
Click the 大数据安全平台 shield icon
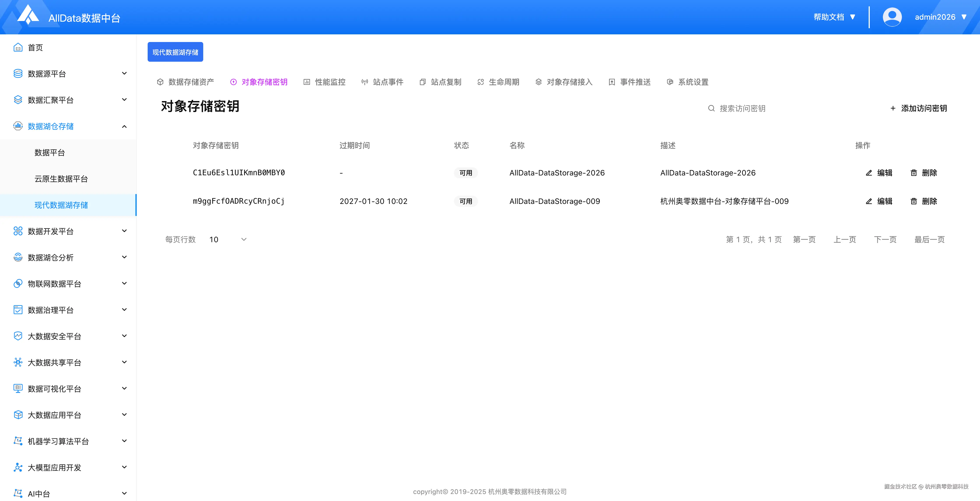click(x=17, y=336)
